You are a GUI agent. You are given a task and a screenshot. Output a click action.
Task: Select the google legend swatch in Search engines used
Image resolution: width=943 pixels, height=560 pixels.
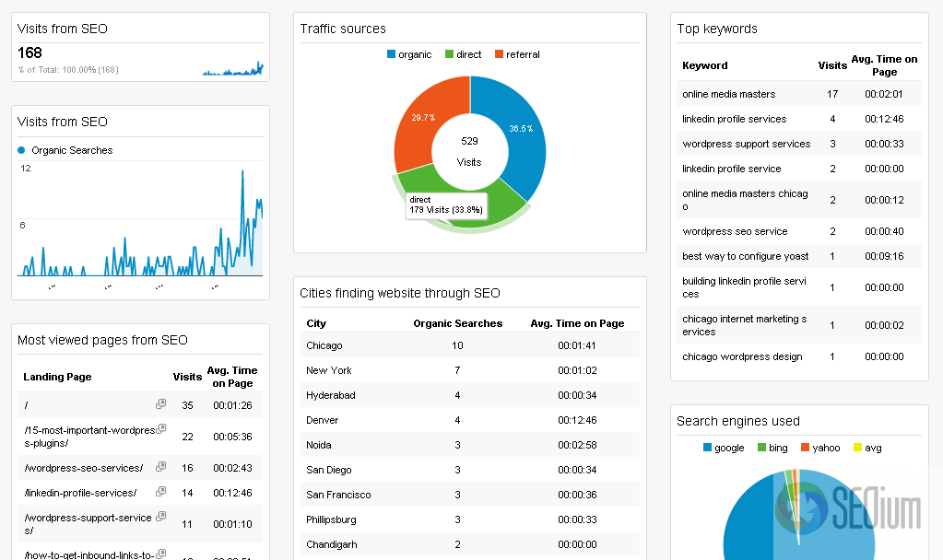707,448
